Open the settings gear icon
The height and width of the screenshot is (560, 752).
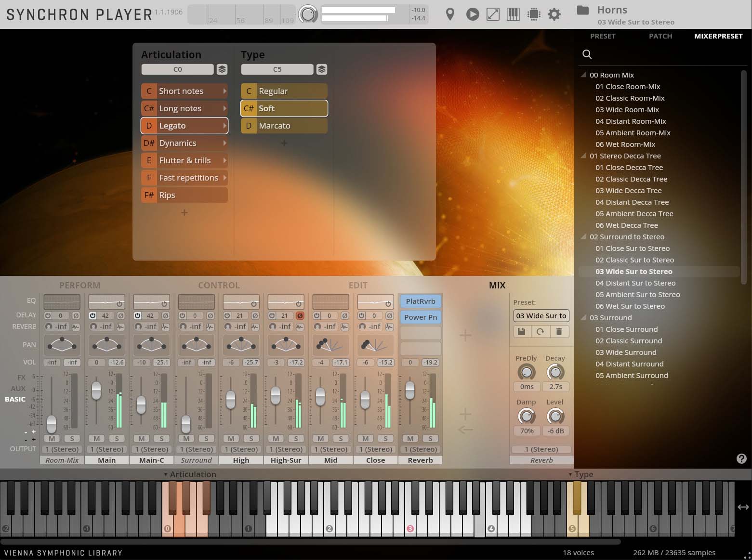pyautogui.click(x=554, y=14)
